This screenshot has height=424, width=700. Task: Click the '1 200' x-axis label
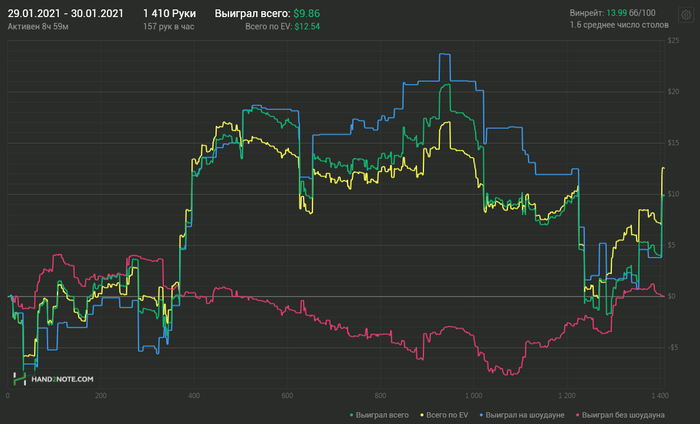567,395
